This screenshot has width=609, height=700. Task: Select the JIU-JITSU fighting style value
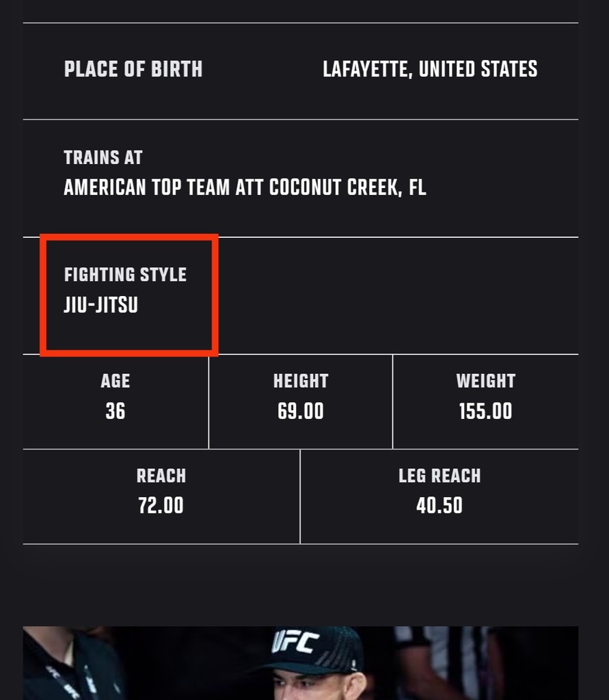(101, 305)
